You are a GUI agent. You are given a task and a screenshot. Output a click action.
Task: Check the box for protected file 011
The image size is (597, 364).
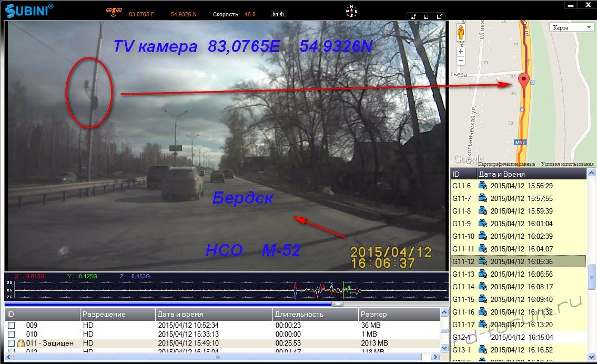tap(11, 343)
